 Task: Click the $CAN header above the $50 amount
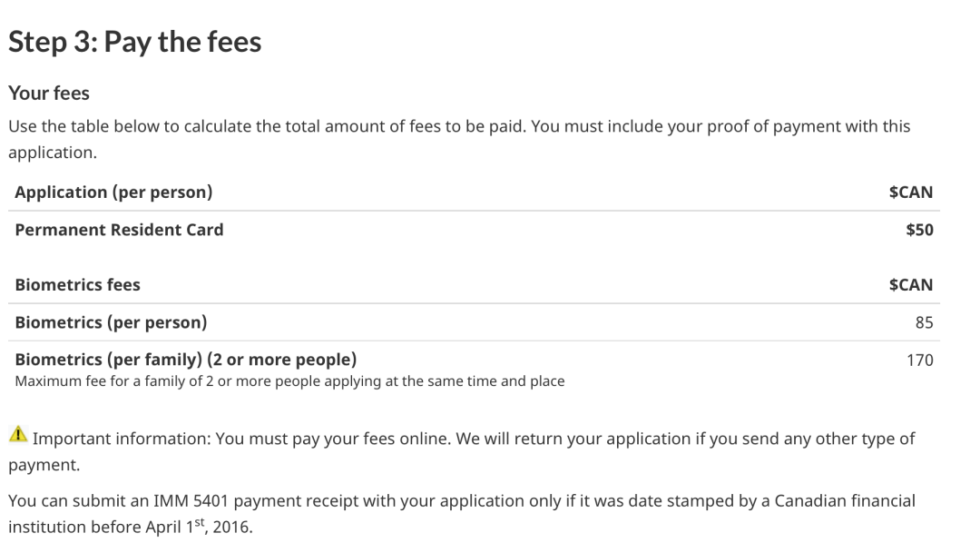point(910,193)
